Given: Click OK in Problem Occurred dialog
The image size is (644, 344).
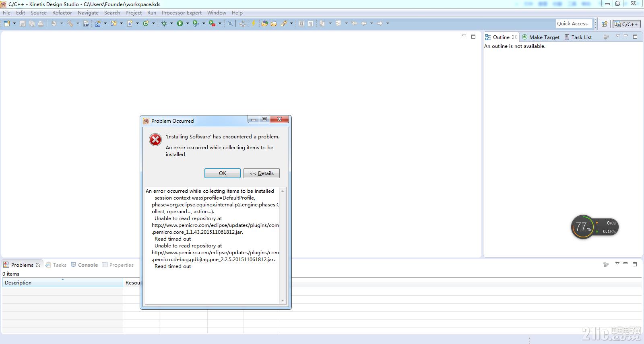Looking at the screenshot, I should [x=223, y=173].
